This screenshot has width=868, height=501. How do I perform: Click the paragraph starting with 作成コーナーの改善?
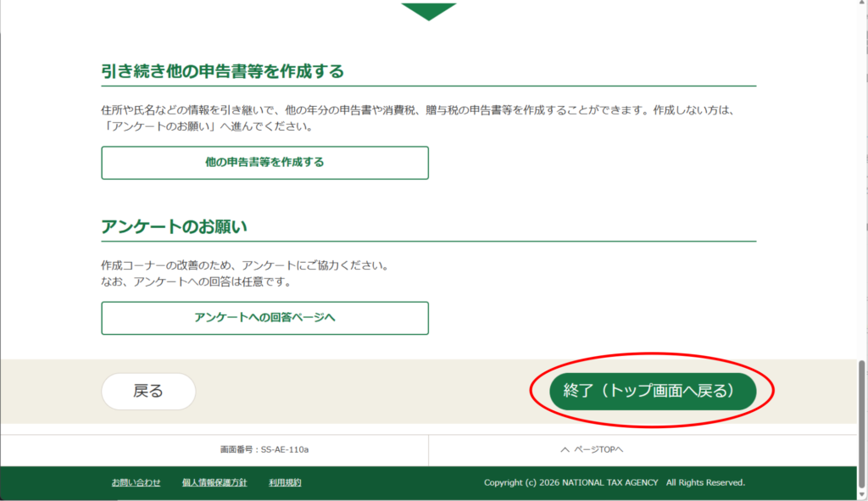tap(244, 265)
